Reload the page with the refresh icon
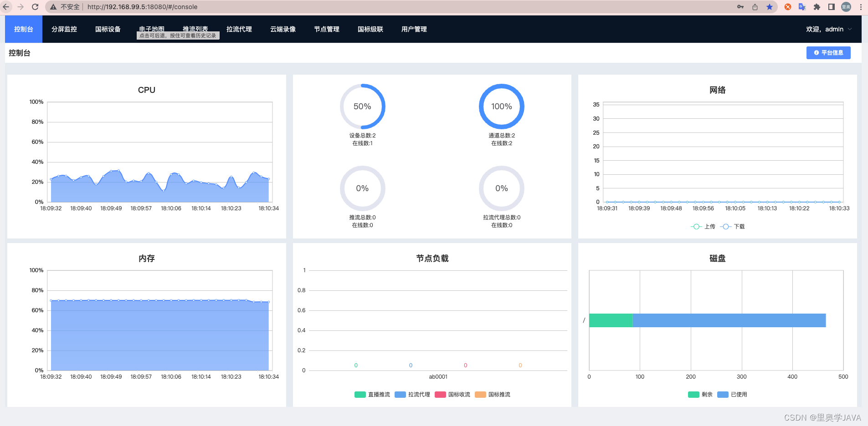The image size is (868, 426). click(x=35, y=7)
